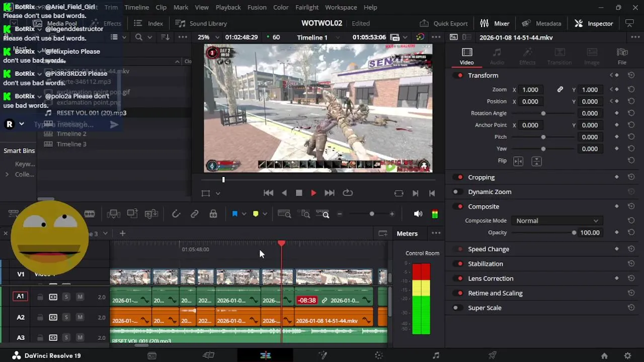644x362 pixels.
Task: Click the red Play button in viewer
Action: pyautogui.click(x=313, y=193)
